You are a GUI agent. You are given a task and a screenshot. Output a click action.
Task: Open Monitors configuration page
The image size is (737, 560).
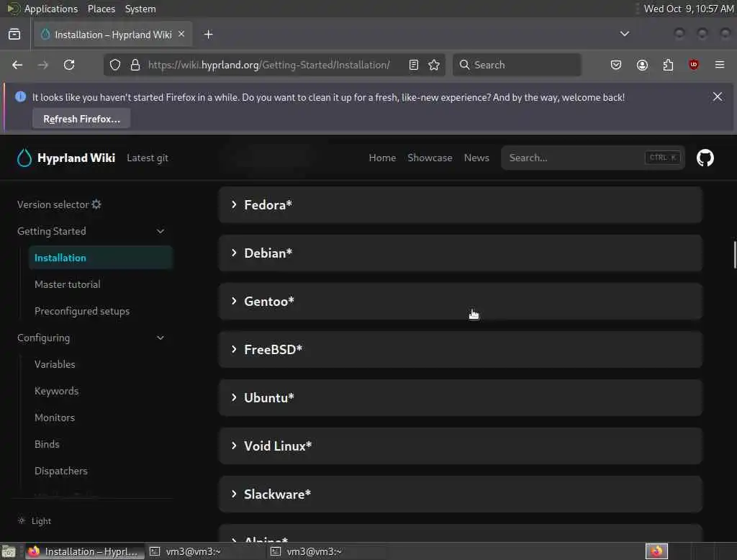(x=55, y=417)
